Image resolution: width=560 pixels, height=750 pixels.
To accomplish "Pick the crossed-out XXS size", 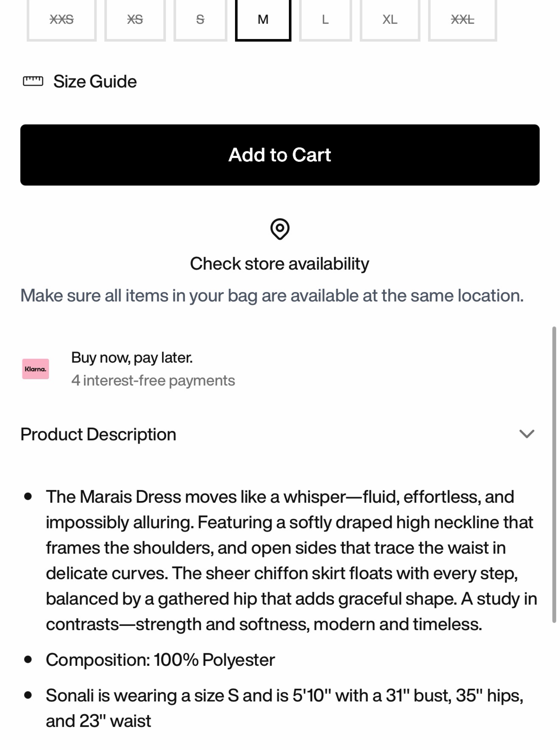I will coord(62,20).
